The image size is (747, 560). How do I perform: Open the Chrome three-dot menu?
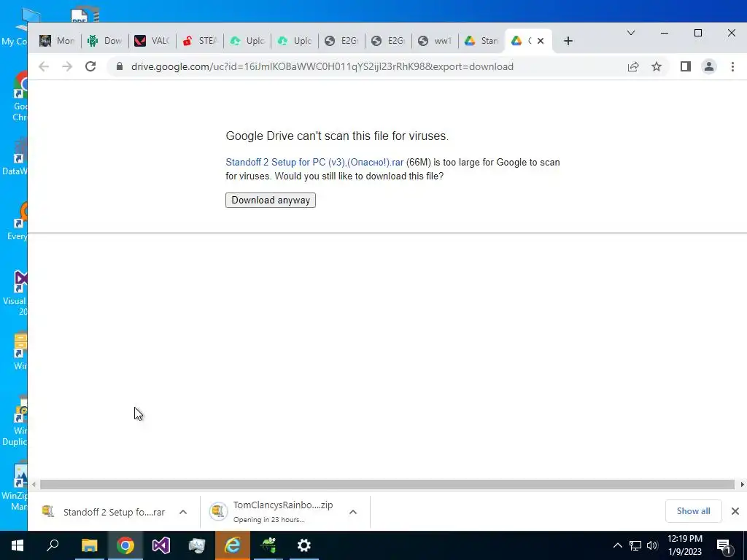coord(732,66)
